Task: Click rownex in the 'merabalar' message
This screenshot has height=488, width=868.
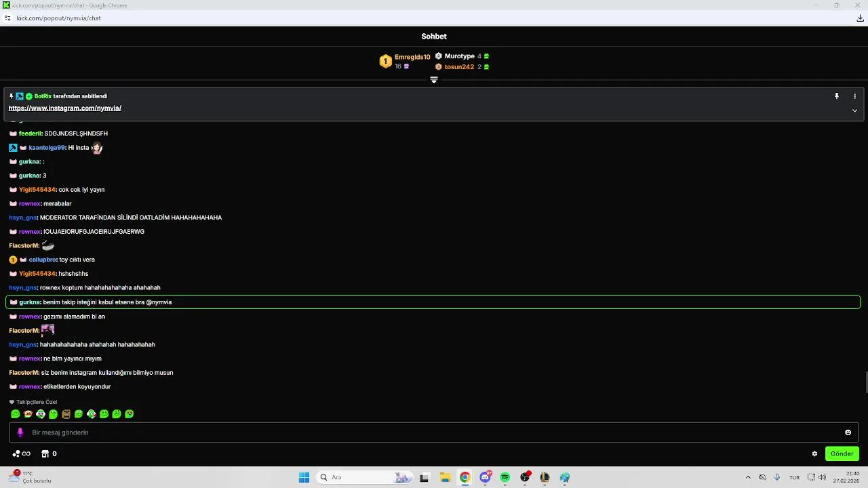Action: tap(30, 204)
